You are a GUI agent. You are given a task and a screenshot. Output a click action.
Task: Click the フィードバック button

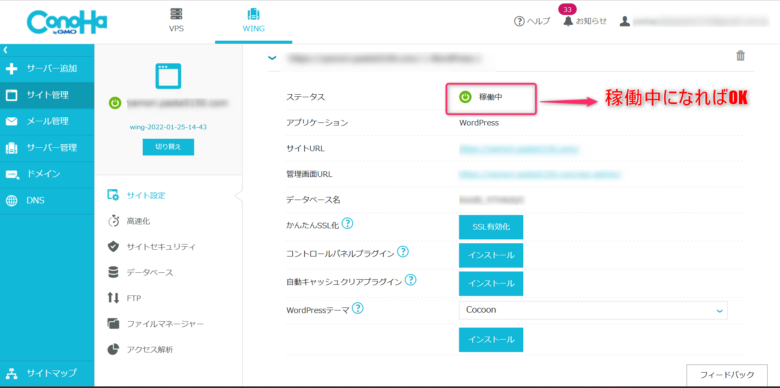727,375
